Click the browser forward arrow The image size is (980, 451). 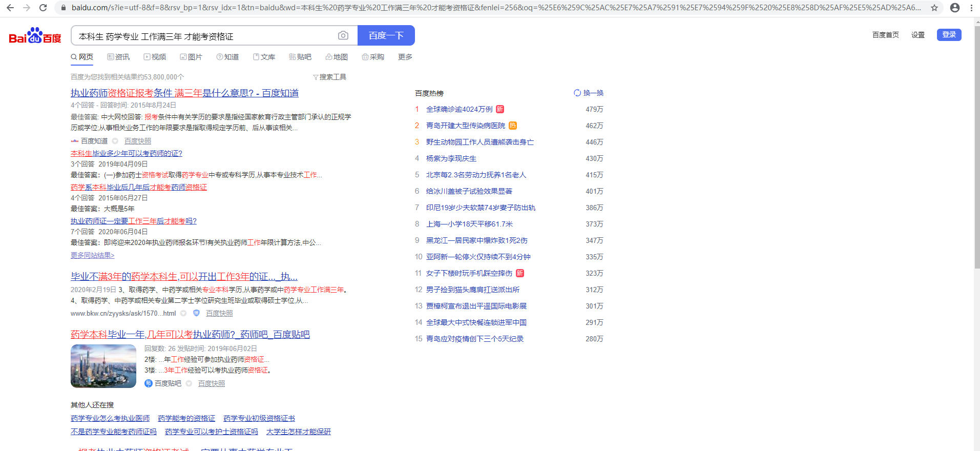coord(27,8)
